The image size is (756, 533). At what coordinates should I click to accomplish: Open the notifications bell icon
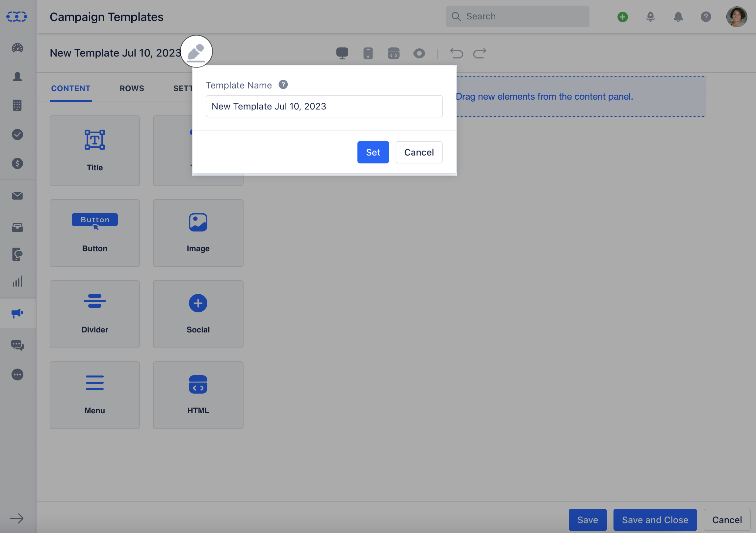[x=678, y=17]
